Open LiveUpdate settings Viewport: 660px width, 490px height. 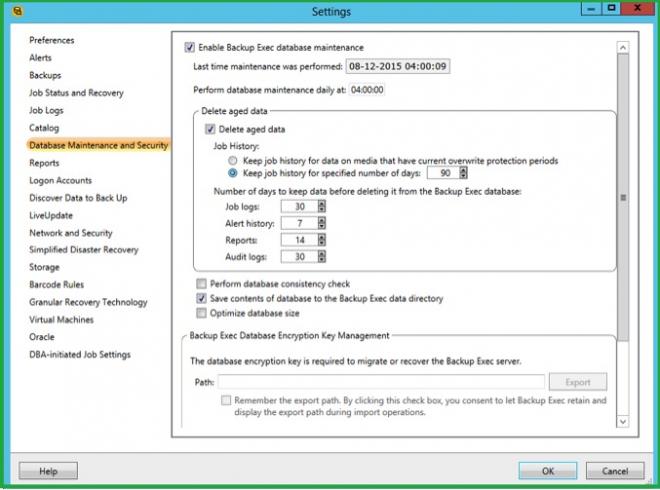point(51,216)
